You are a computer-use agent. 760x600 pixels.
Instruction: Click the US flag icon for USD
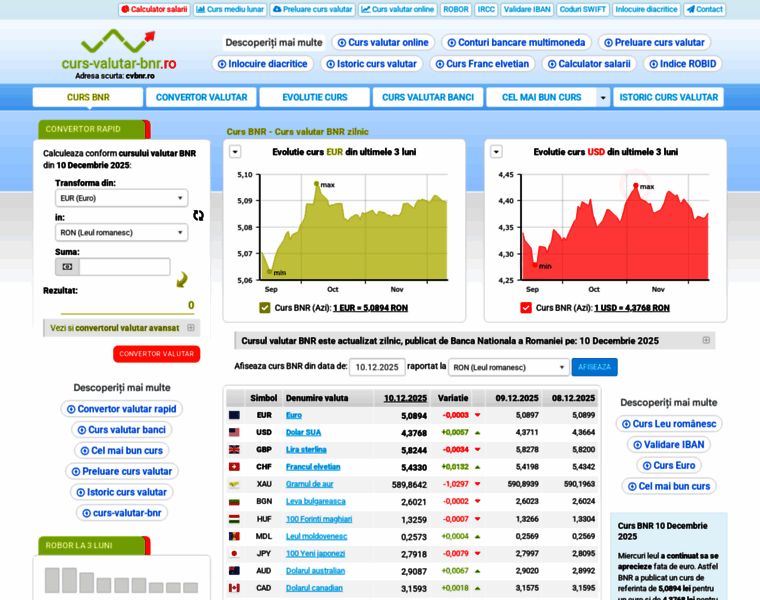[234, 433]
